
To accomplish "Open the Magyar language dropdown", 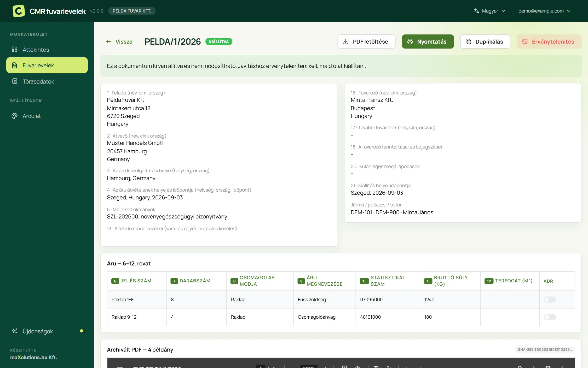I will pyautogui.click(x=489, y=11).
